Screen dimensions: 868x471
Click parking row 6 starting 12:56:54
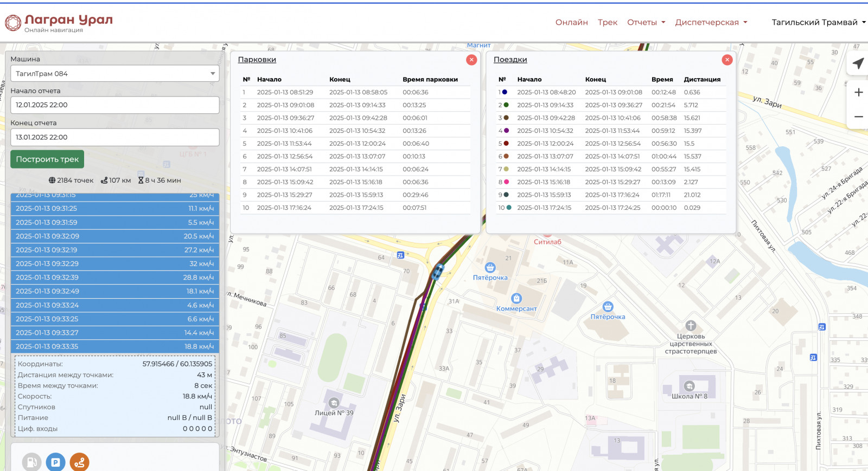(x=355, y=157)
